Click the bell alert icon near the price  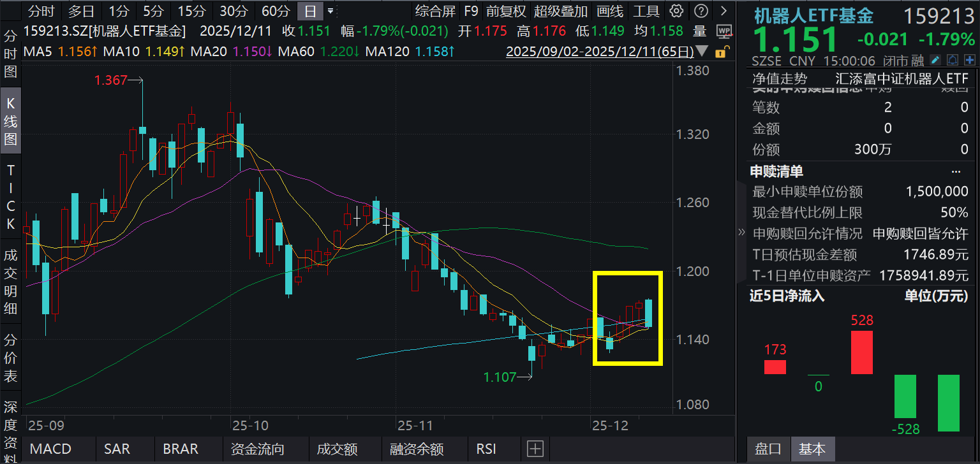click(x=953, y=61)
